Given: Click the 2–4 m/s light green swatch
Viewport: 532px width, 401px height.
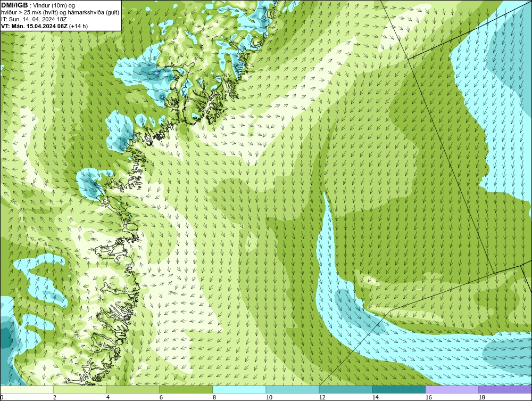Looking at the screenshot, I should (x=80, y=389).
